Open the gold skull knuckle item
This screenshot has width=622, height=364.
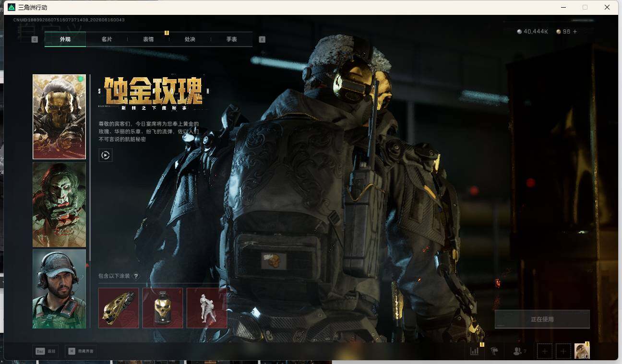[x=119, y=308]
